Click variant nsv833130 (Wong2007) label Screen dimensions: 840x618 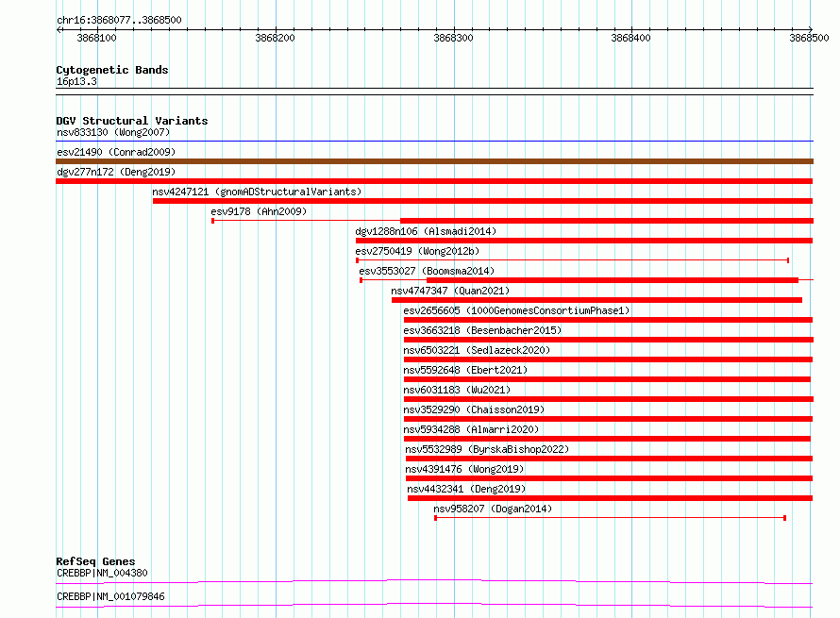[113, 132]
